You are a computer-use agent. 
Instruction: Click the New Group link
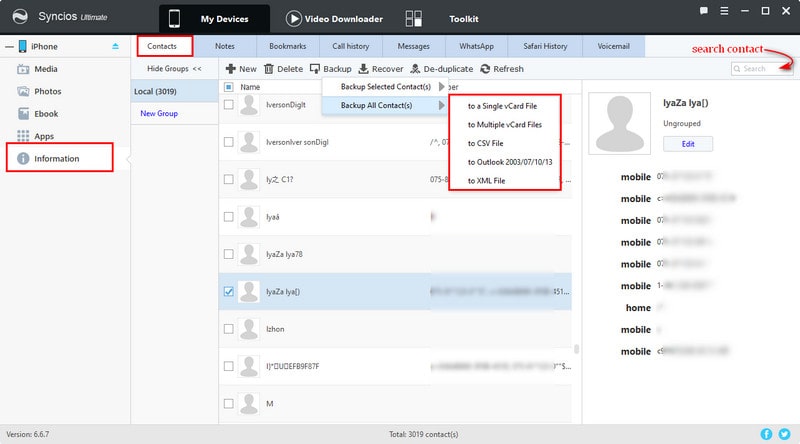(x=161, y=114)
